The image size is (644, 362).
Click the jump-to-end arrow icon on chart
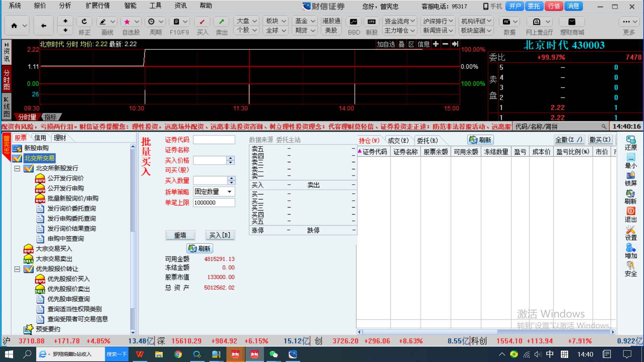[x=455, y=44]
